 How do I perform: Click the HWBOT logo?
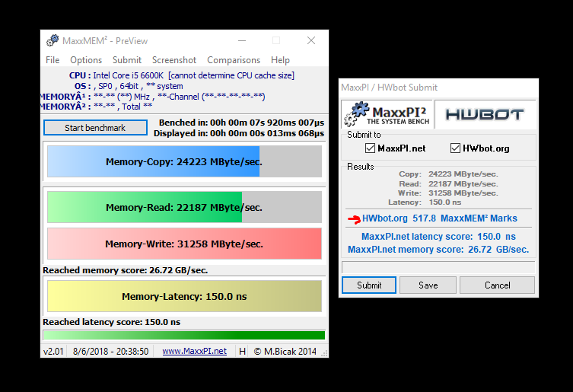click(x=485, y=114)
